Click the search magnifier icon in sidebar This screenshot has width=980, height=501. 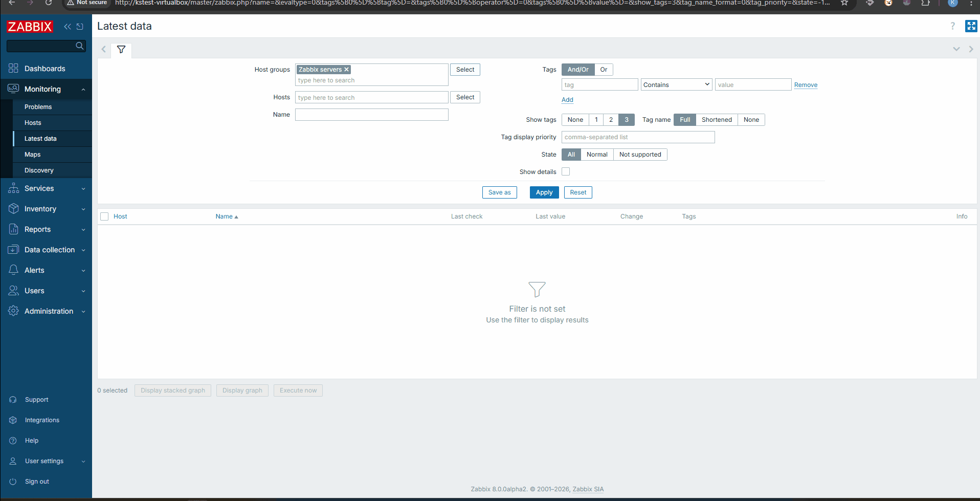click(x=79, y=46)
